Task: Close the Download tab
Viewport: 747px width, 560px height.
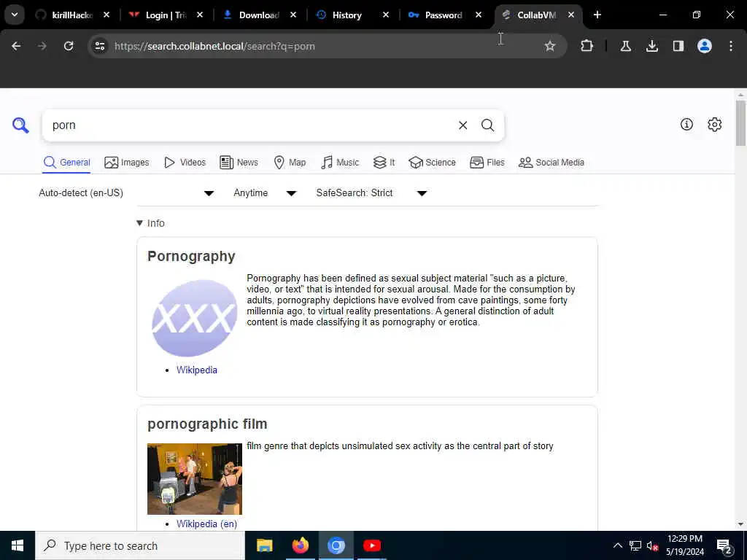Action: click(293, 15)
